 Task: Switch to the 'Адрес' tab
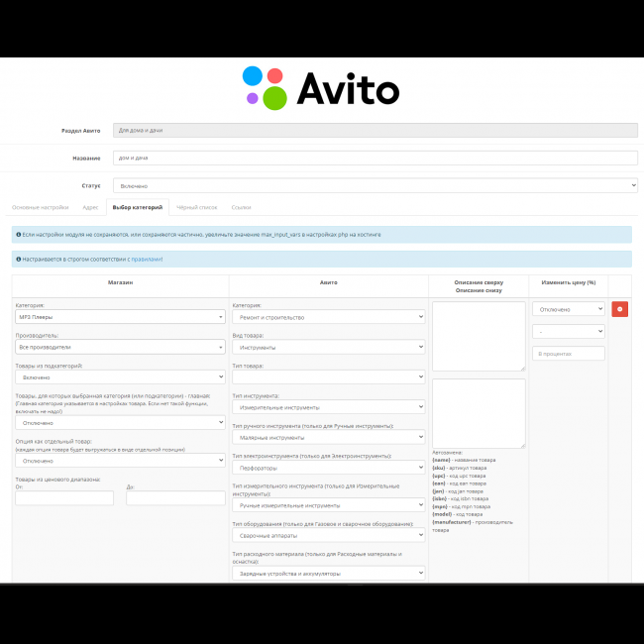pyautogui.click(x=90, y=207)
